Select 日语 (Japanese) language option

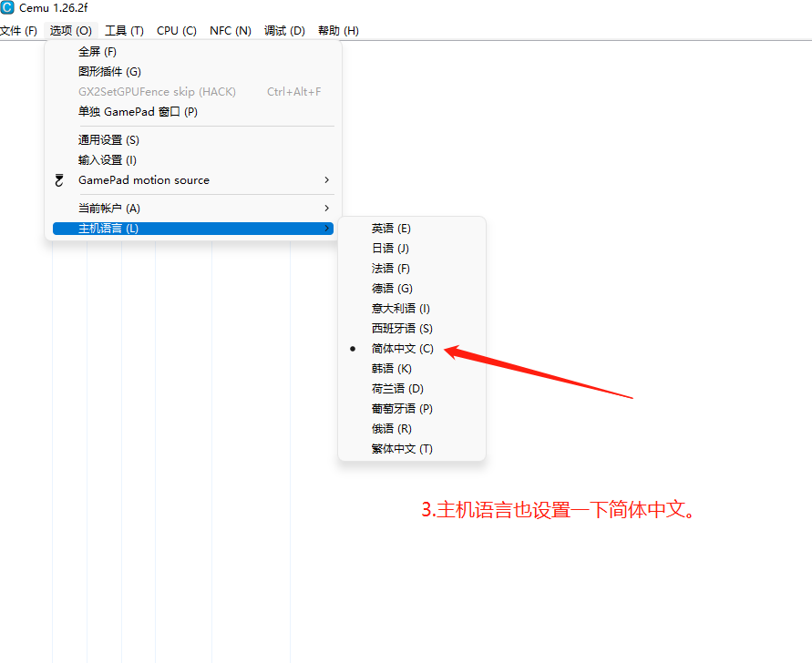[391, 248]
